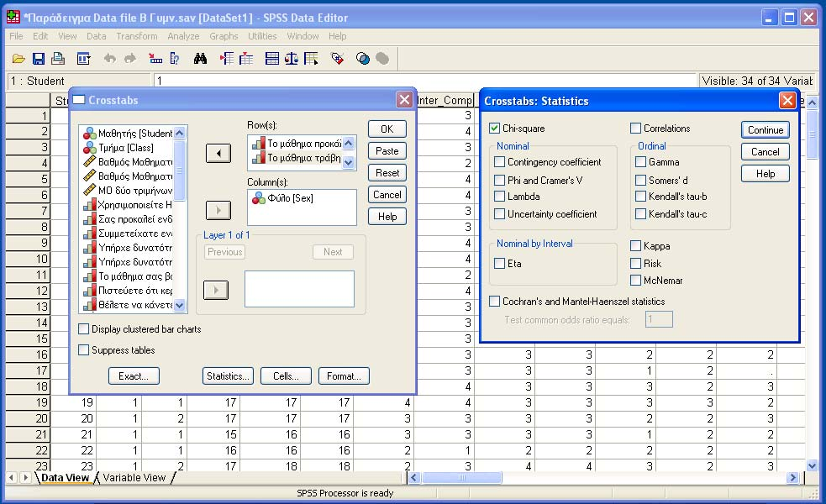Select Φύλο [Sex] in Column(s) box
Screen dimensions: 826x504
(x=283, y=198)
